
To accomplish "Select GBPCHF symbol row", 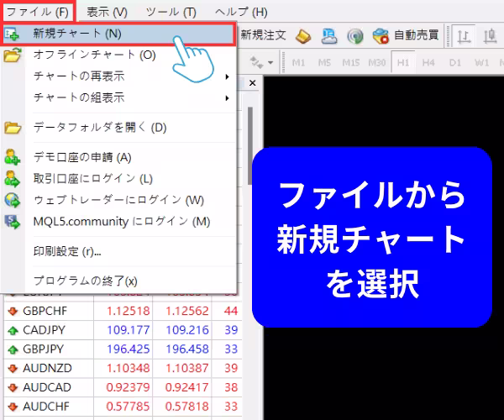I will [123, 311].
